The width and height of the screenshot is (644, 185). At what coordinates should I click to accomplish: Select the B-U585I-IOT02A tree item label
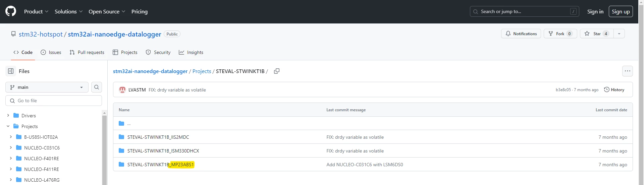(x=41, y=137)
